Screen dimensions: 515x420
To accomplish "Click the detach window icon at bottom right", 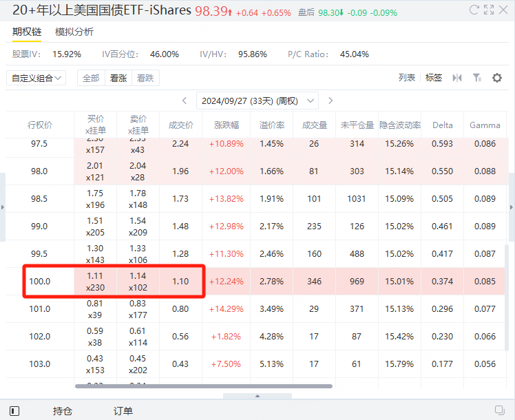I will point(500,410).
